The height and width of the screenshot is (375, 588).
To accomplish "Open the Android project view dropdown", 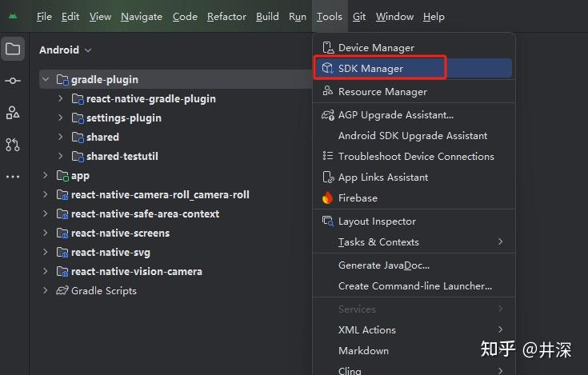I will coord(66,50).
